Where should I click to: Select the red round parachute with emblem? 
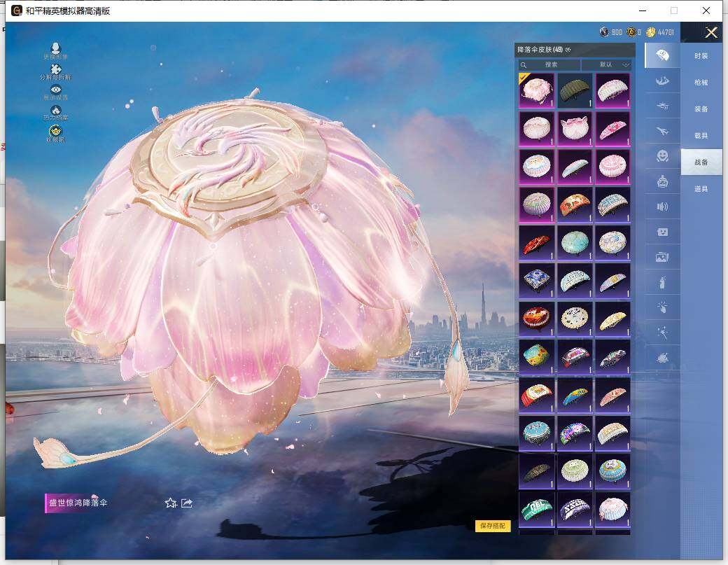coord(536,319)
